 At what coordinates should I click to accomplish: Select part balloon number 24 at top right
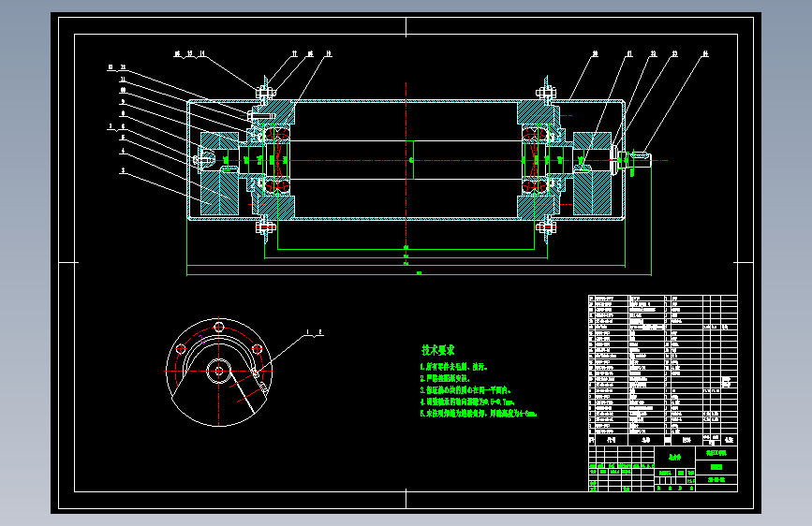tap(705, 54)
